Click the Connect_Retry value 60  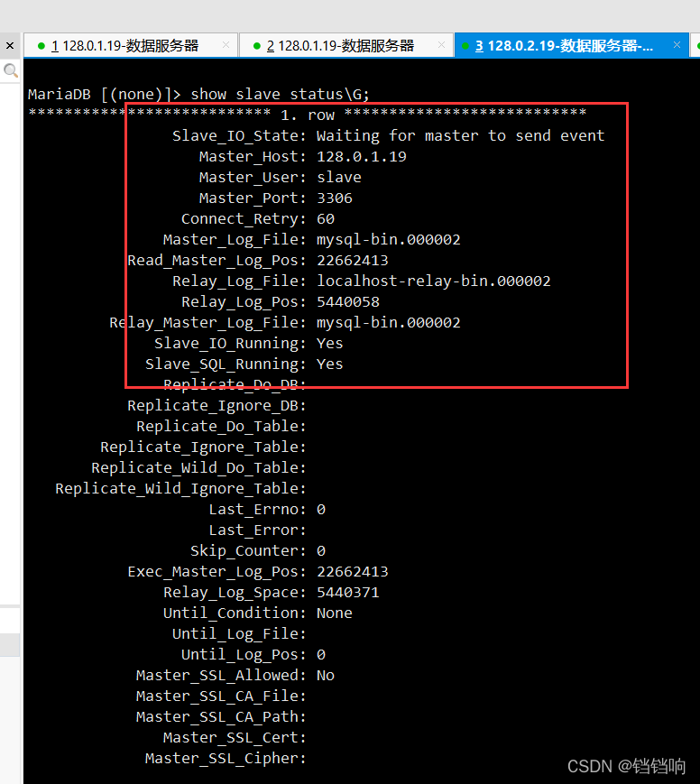[x=326, y=218]
